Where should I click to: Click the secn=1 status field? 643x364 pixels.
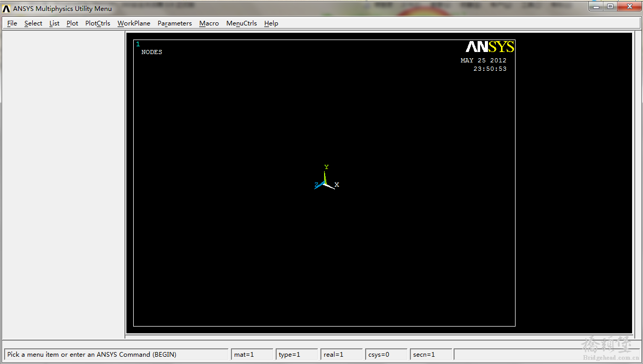[x=431, y=355]
